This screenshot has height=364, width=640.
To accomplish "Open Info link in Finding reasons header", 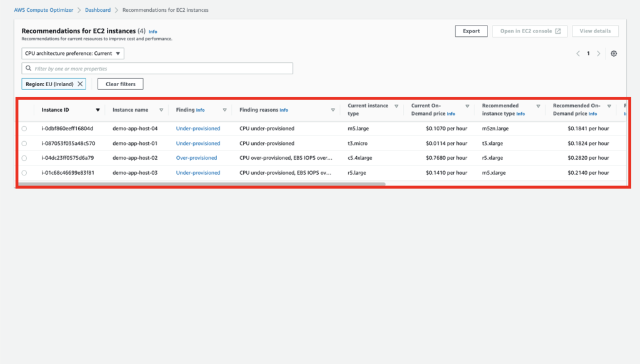I will [x=284, y=110].
